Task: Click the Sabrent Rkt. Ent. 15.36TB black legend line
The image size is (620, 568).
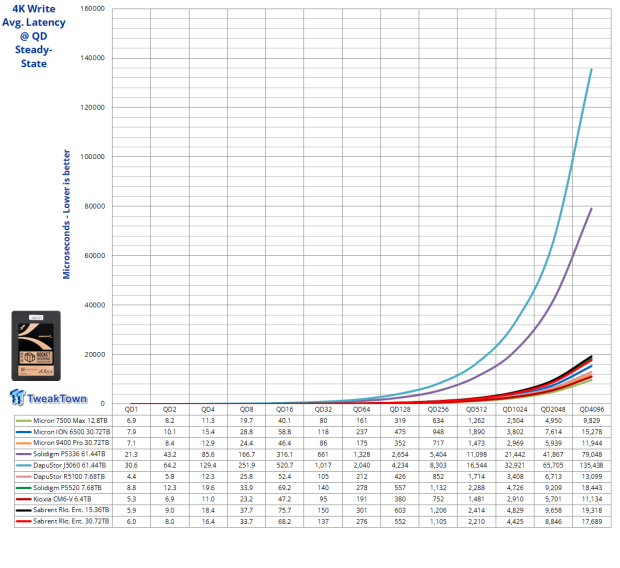Action: [x=23, y=510]
